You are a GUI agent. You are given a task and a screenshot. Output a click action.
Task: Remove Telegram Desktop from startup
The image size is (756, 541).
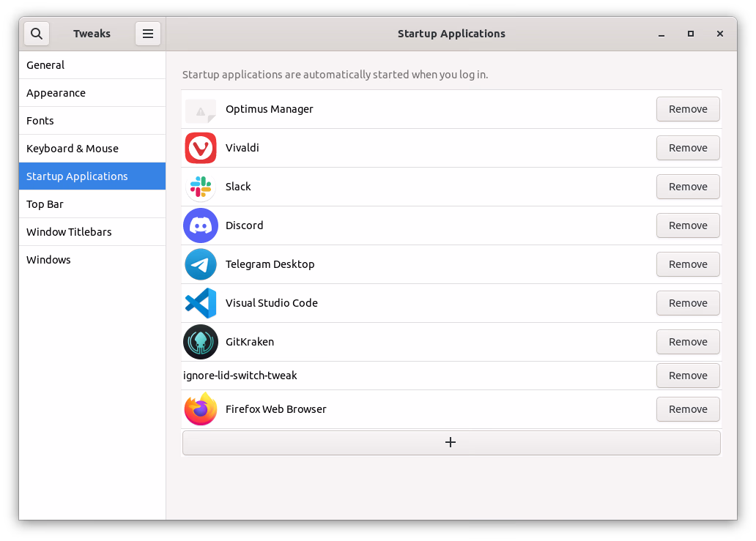688,264
